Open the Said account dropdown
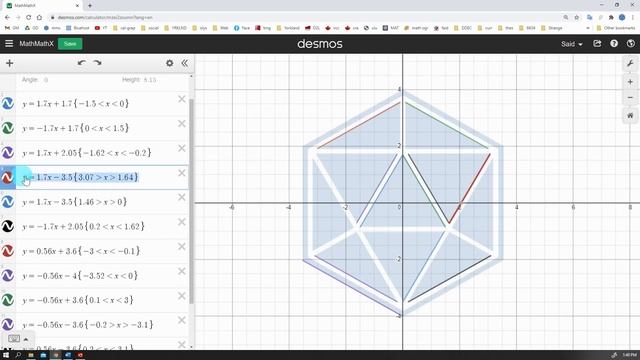Image resolution: width=640 pixels, height=360 pixels. click(x=571, y=44)
